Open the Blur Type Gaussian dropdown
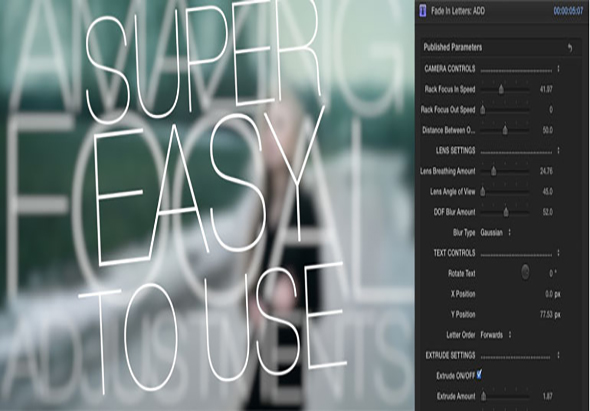590x411 pixels. click(496, 233)
